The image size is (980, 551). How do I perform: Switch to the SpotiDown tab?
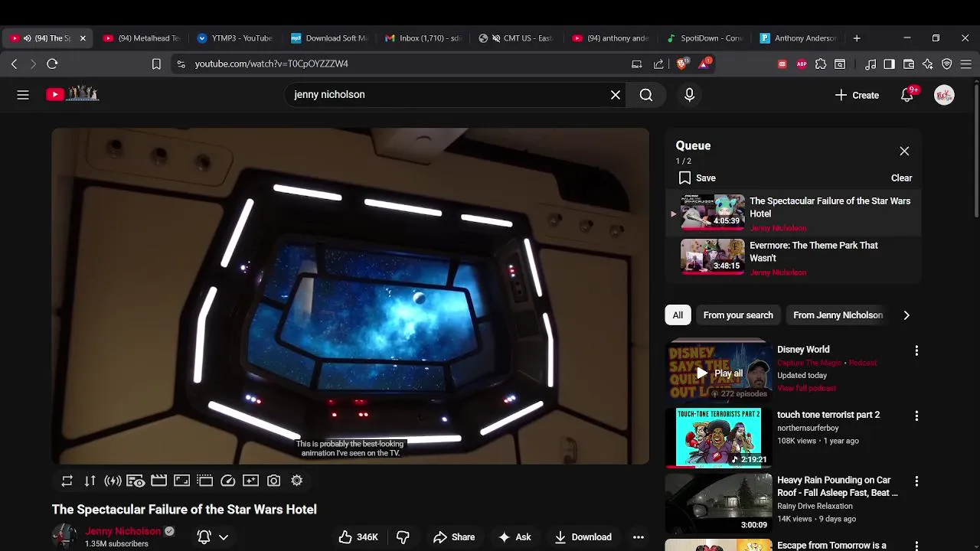tap(705, 38)
